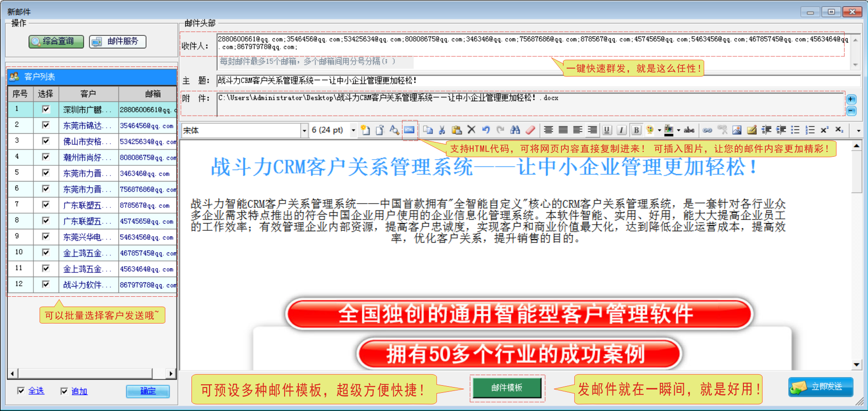Toggle the 追加 append checkbox
The image size is (868, 411).
[x=64, y=391]
